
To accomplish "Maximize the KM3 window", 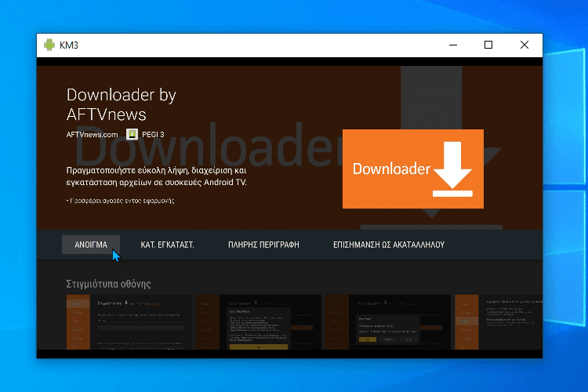I will (488, 45).
